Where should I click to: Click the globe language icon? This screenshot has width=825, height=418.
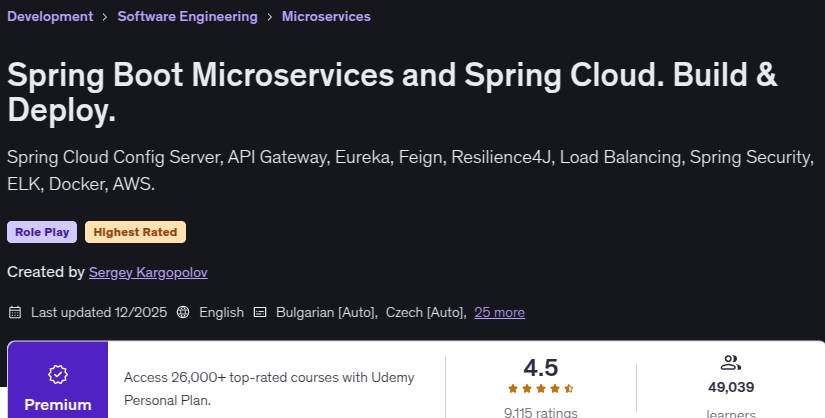(183, 312)
